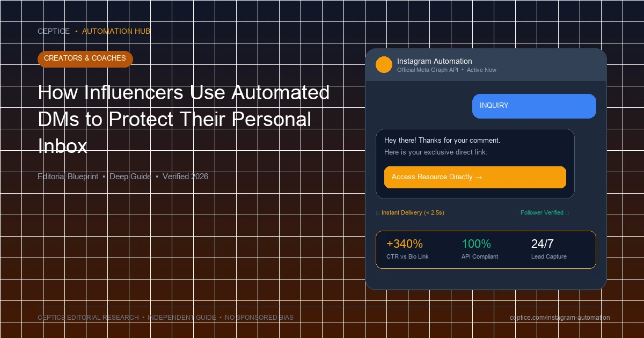Click the 24/7 stat value
This screenshot has height=338, width=644.
543,244
